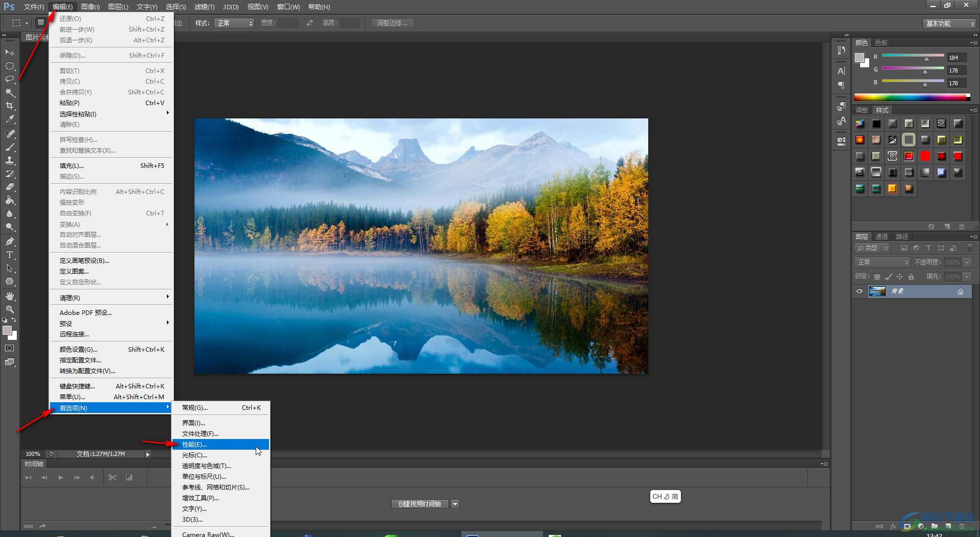Select the Polygon shape tool
980x537 pixels.
(10, 281)
